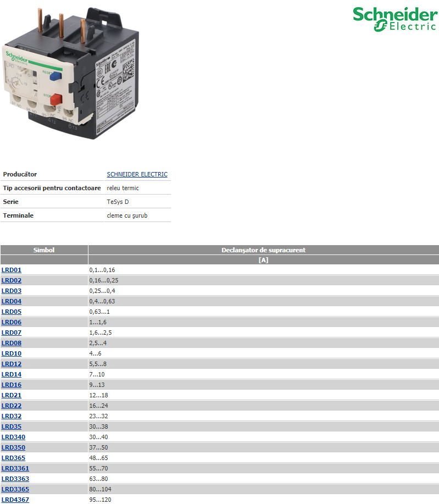Select the 0,25...0,4 current range cell

(264, 291)
